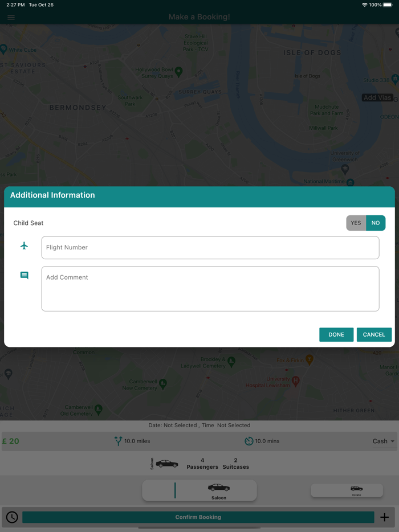The width and height of the screenshot is (399, 532).
Task: Check the Wi-Fi status icon
Action: click(x=365, y=5)
